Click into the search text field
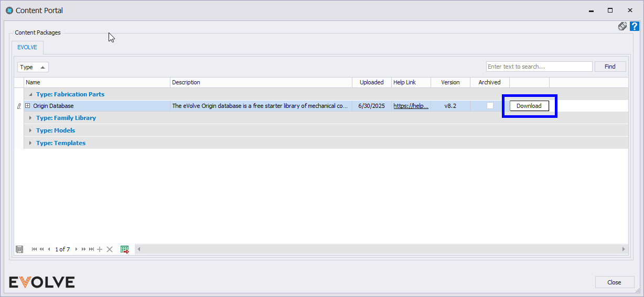 pyautogui.click(x=539, y=67)
